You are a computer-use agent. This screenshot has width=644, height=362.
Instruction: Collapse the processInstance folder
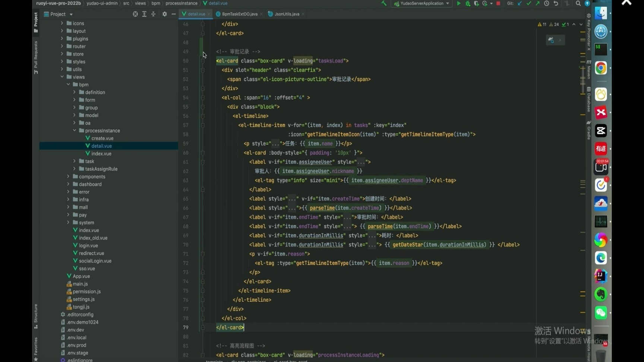[75, 130]
